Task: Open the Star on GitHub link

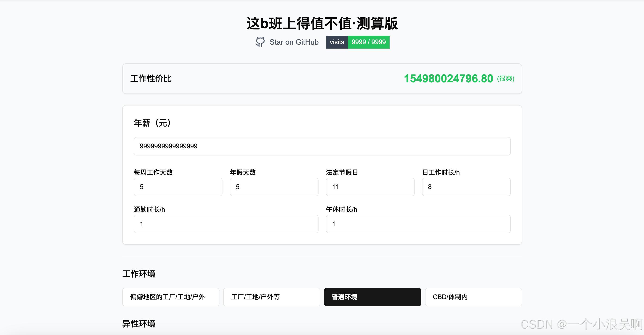Action: coord(294,42)
